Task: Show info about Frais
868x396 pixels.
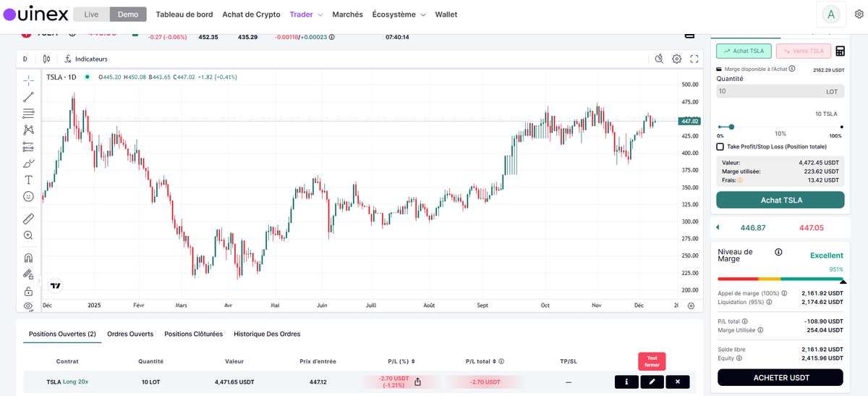Action: click(x=740, y=180)
